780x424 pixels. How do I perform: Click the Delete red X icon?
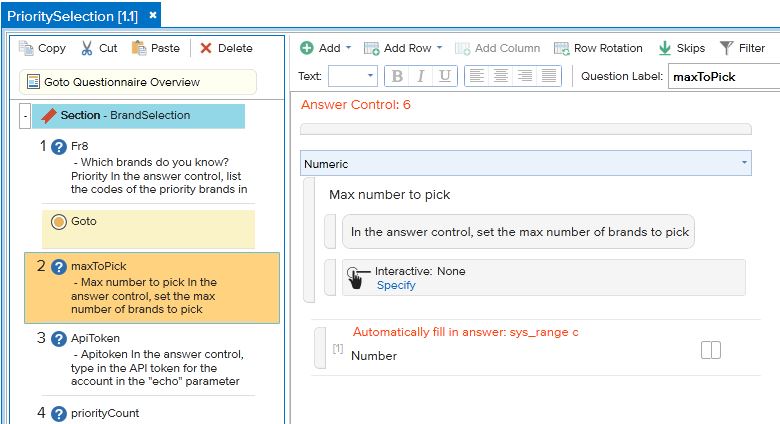tap(205, 48)
